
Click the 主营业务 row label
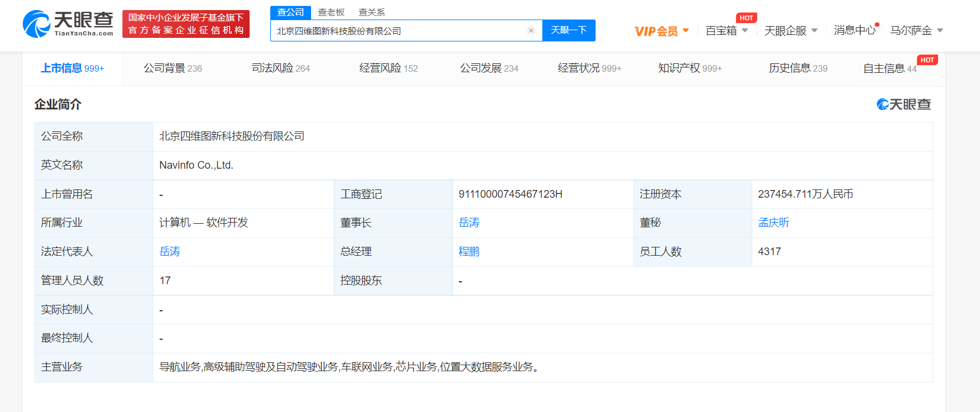click(93, 367)
